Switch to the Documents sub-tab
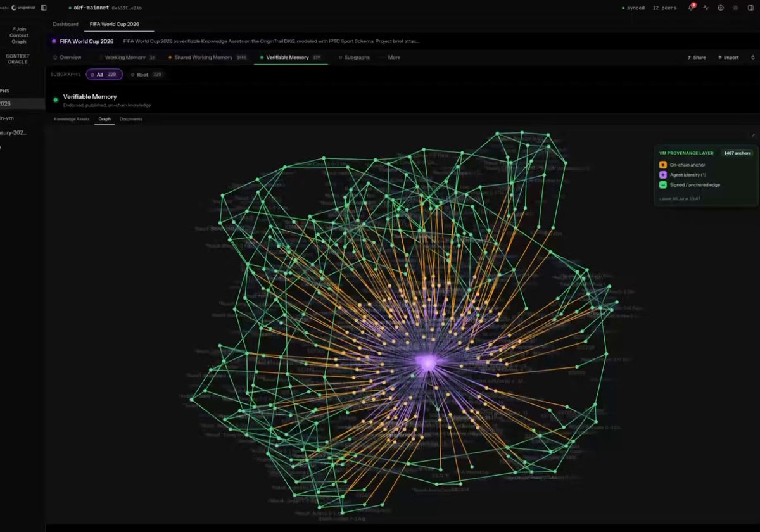 click(131, 119)
